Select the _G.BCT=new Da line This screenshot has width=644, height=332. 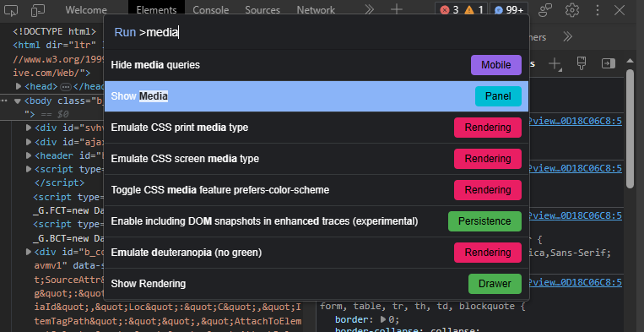(x=69, y=238)
